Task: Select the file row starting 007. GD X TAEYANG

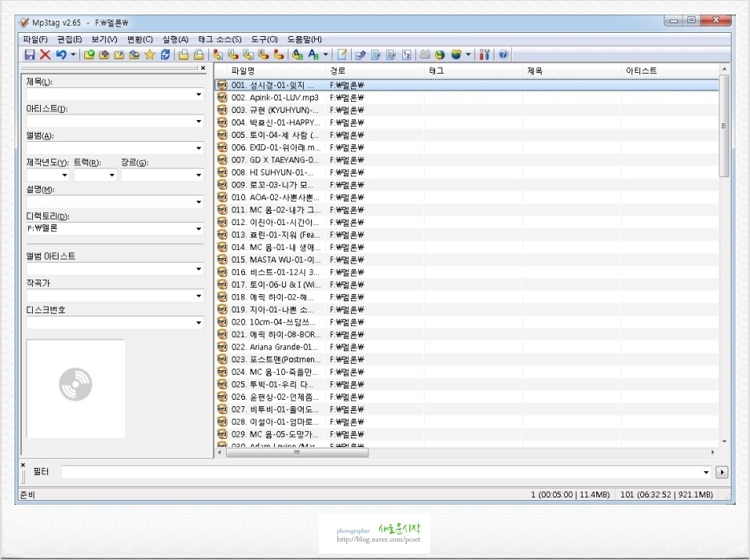Action: (467, 159)
